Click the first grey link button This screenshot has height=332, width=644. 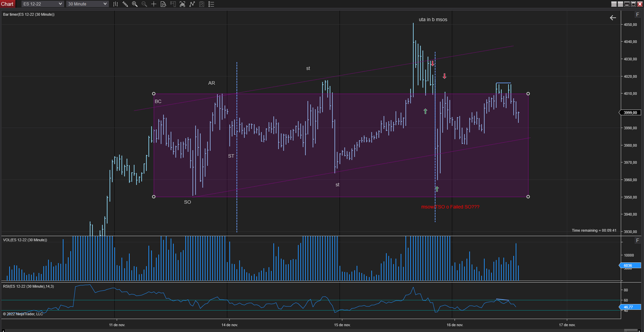613,4
